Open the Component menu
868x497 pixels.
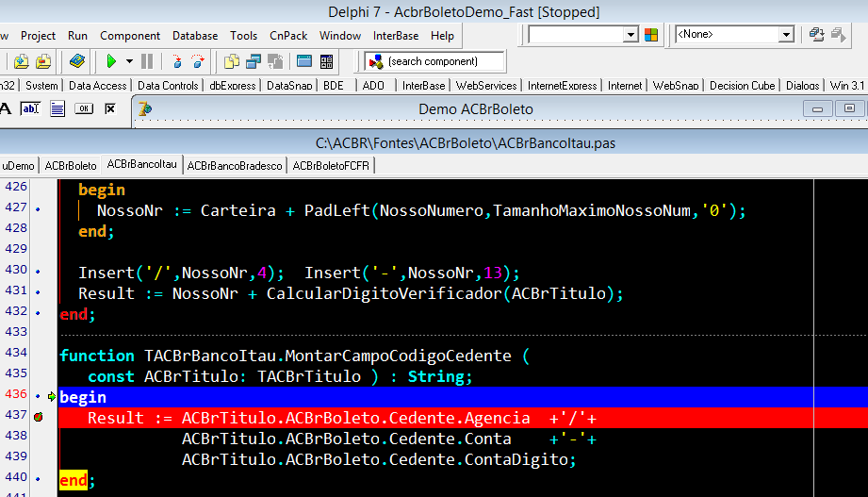click(x=130, y=36)
